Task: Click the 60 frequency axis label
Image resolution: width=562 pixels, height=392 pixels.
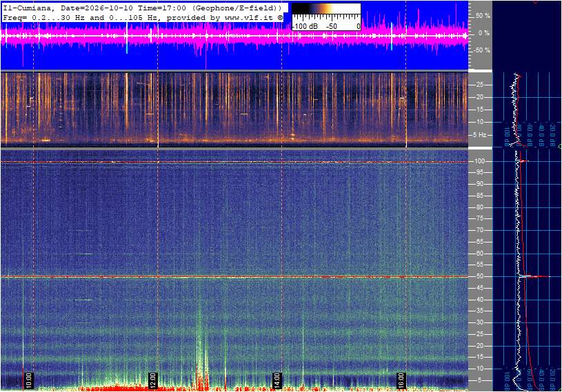Action: pyautogui.click(x=479, y=254)
